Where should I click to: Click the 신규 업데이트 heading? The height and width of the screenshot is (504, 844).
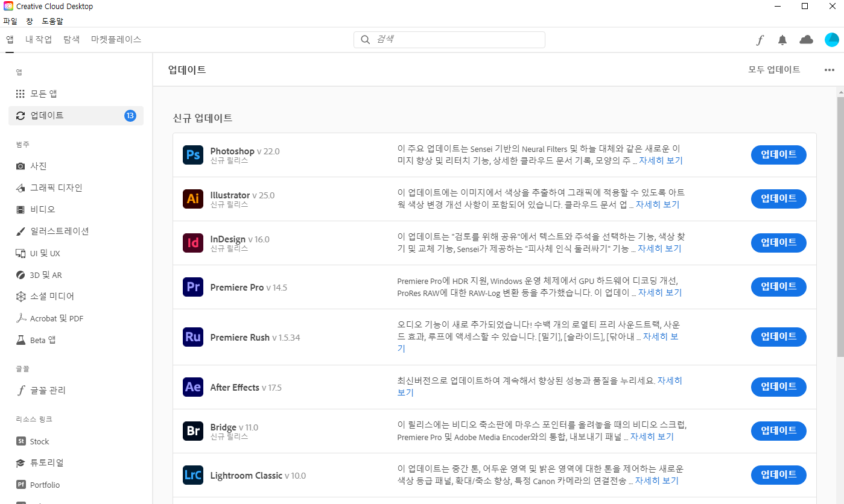[203, 118]
